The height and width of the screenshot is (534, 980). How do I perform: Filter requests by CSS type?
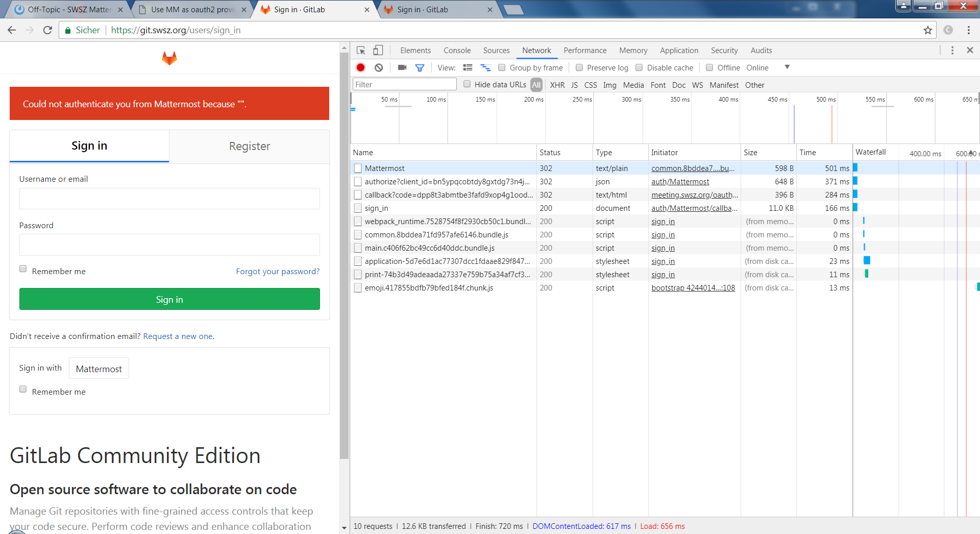591,85
